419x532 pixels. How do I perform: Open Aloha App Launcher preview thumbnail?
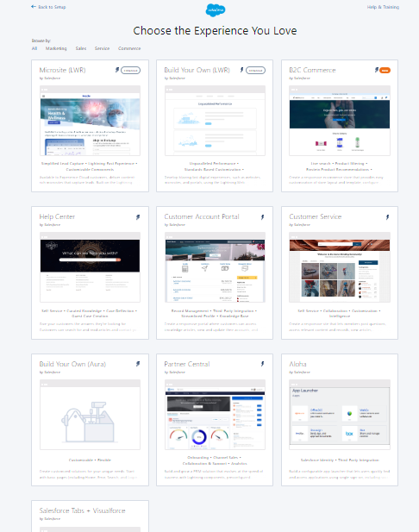click(340, 415)
